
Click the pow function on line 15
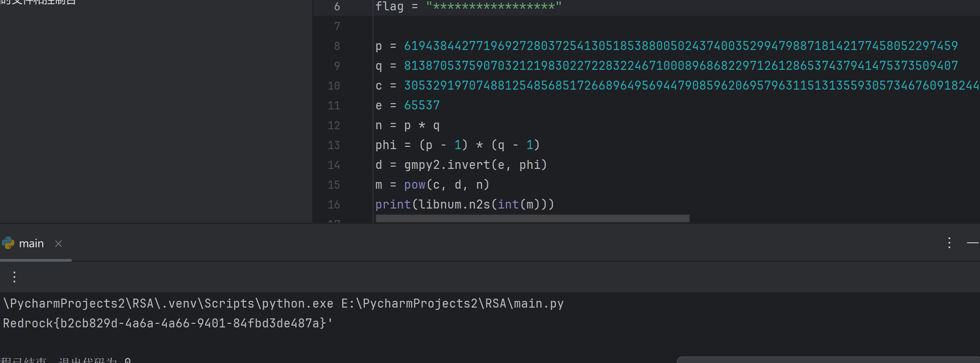tap(414, 185)
